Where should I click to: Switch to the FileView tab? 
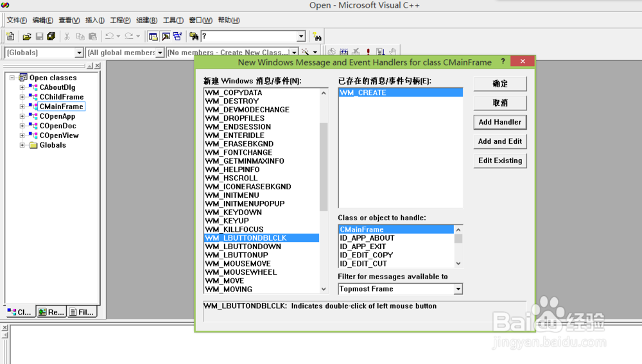coord(82,312)
